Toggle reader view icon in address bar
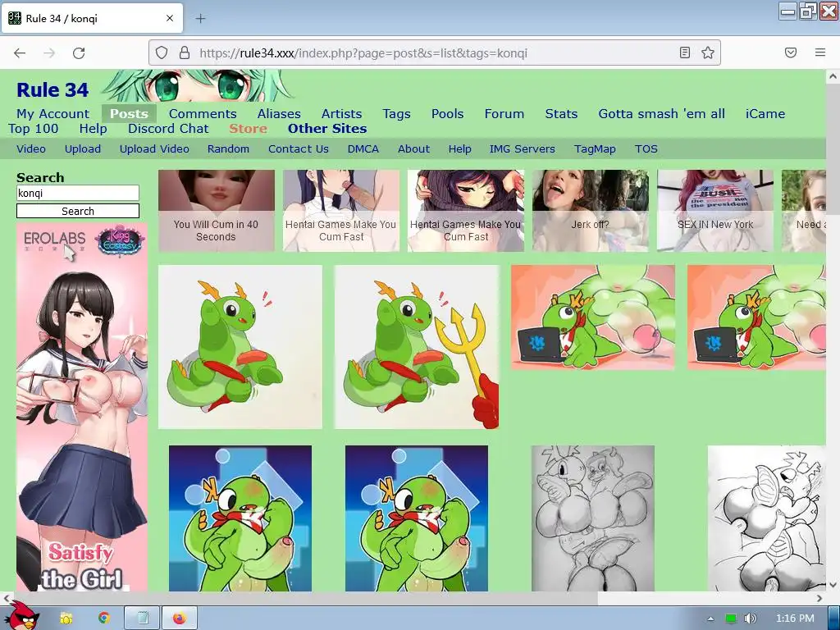 click(x=685, y=52)
